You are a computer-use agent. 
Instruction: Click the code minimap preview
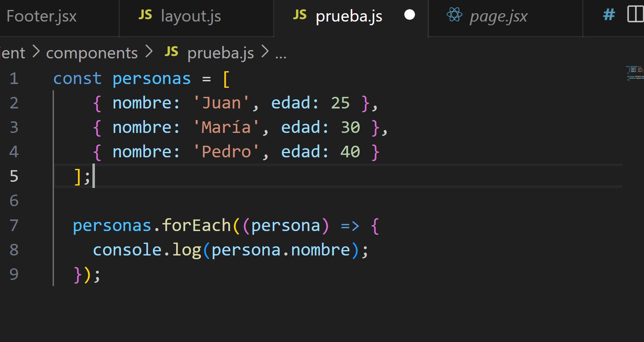[635, 72]
